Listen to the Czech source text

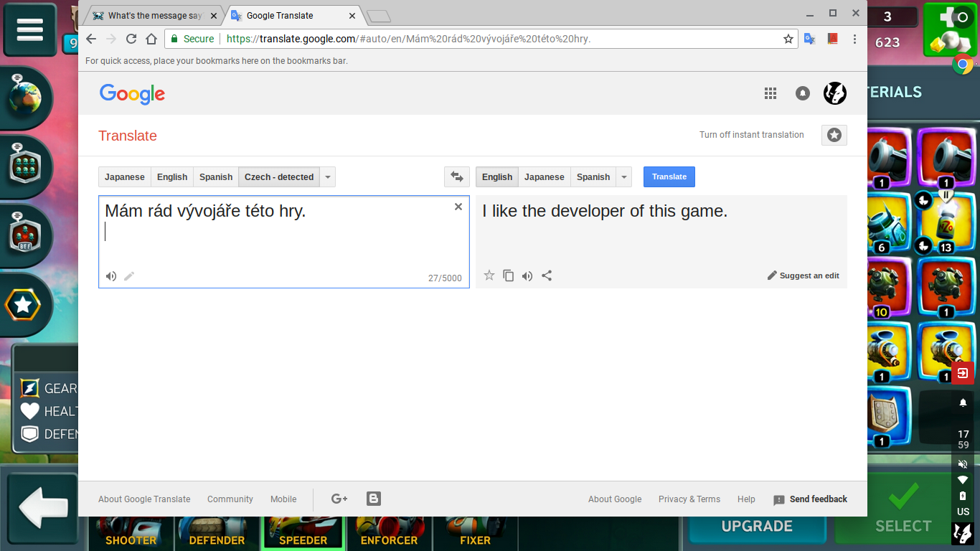point(111,276)
